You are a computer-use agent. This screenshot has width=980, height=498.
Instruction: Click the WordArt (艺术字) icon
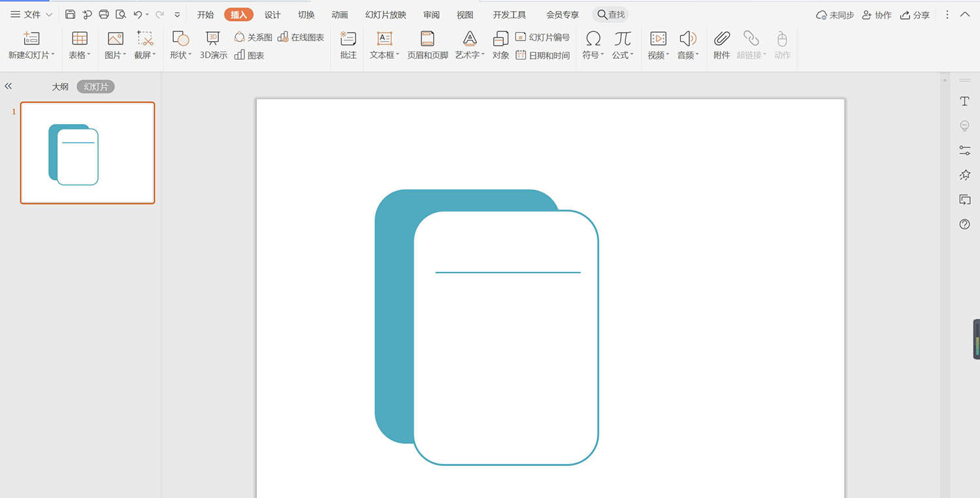pyautogui.click(x=470, y=39)
